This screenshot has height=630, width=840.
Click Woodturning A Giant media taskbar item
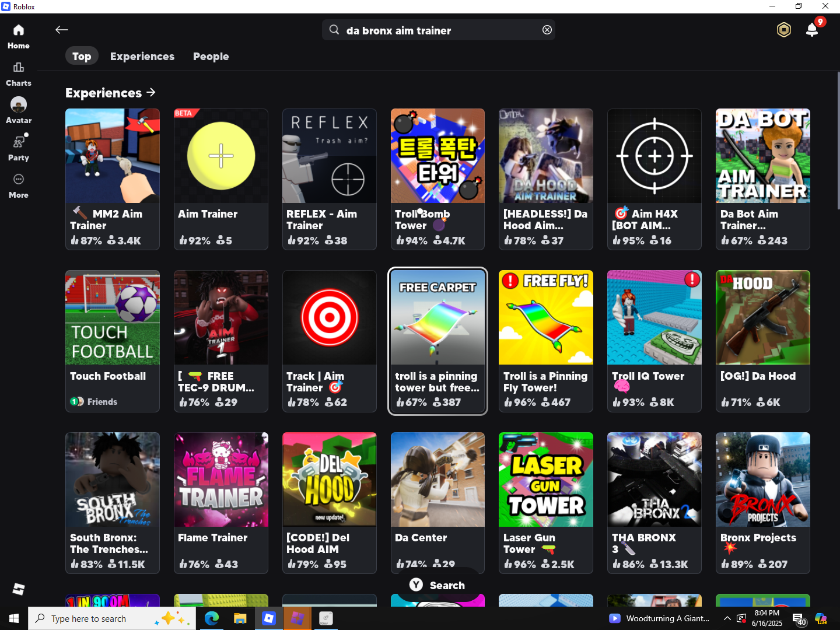pyautogui.click(x=659, y=618)
